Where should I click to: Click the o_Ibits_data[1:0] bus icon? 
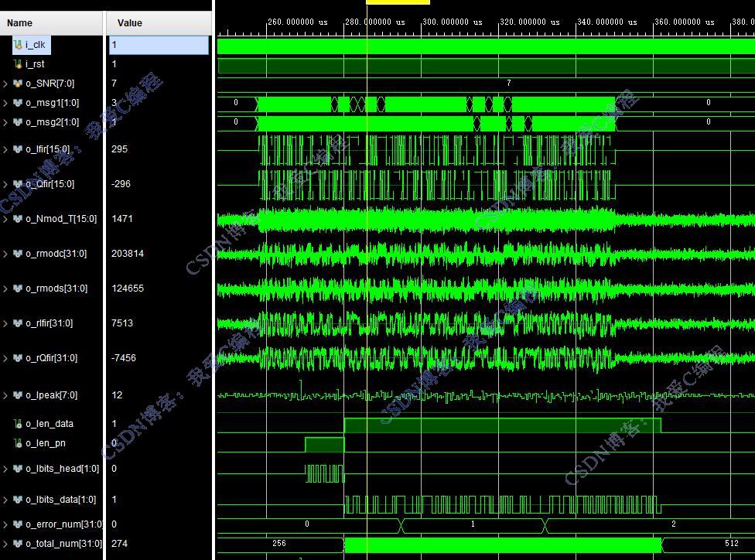click(x=18, y=500)
